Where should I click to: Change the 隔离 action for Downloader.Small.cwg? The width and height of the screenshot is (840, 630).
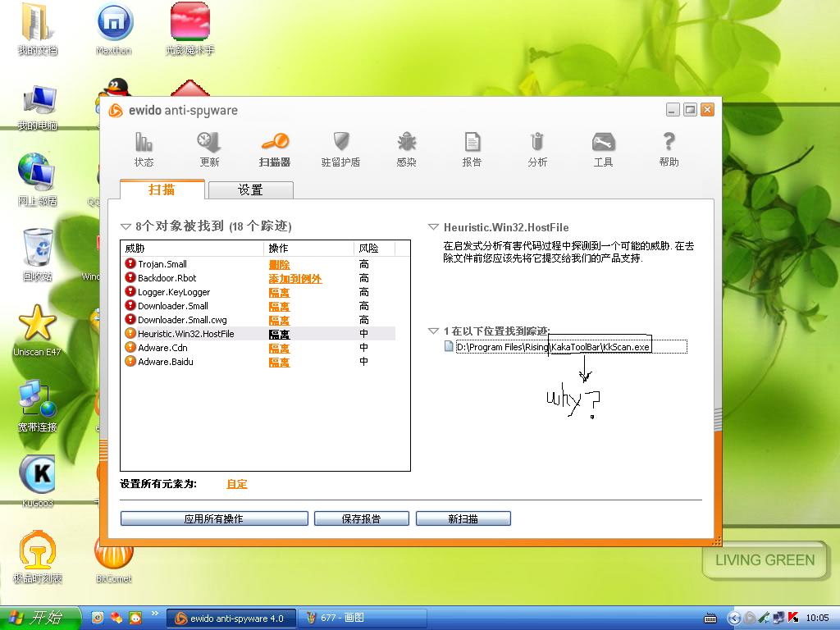(x=279, y=321)
